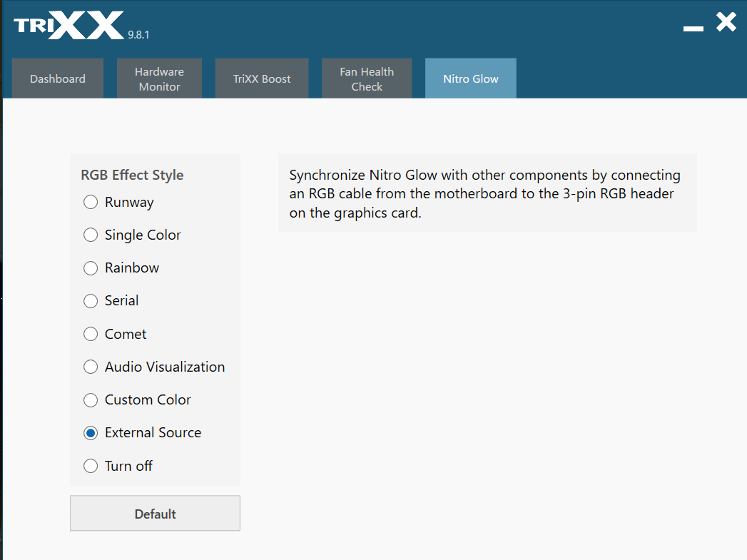Viewport: 747px width, 560px height.
Task: Select the Custom Color option
Action: [91, 400]
